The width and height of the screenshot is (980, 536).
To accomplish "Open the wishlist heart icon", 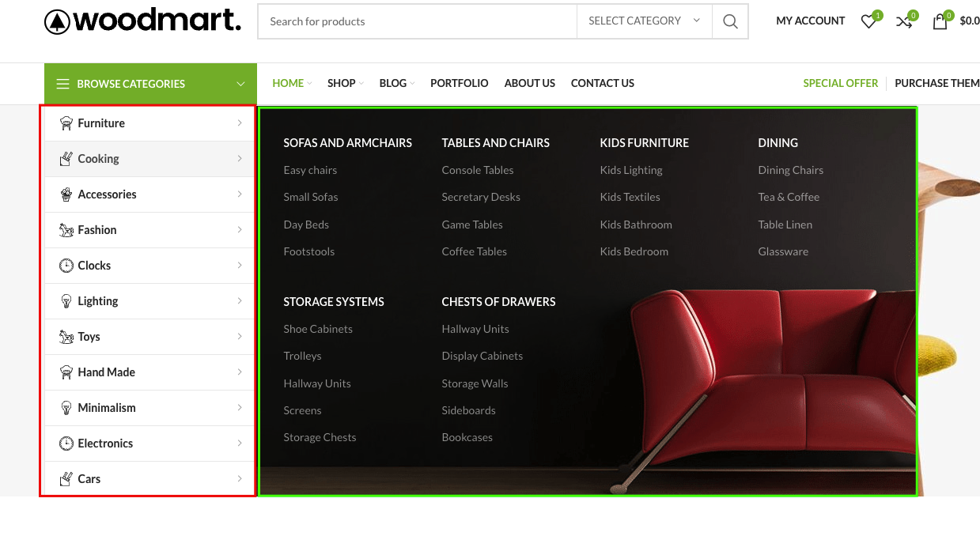I will click(868, 21).
